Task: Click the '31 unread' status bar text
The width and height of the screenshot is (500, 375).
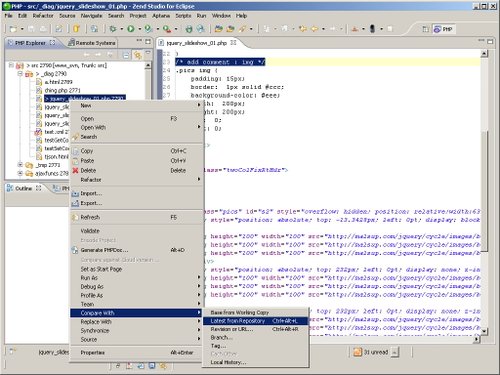Action: pyautogui.click(x=376, y=352)
